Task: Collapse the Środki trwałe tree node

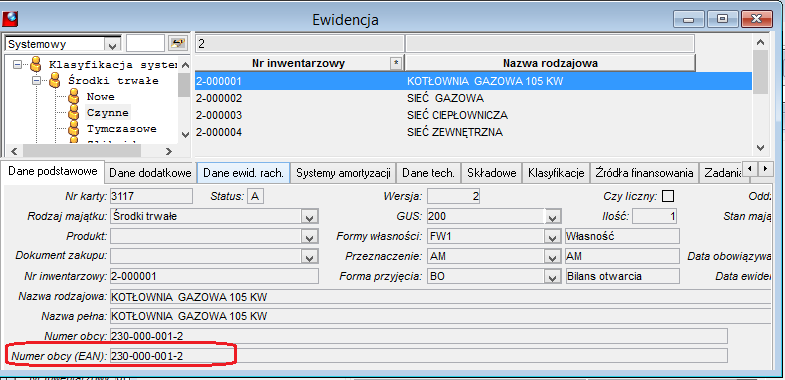Action: (x=36, y=81)
